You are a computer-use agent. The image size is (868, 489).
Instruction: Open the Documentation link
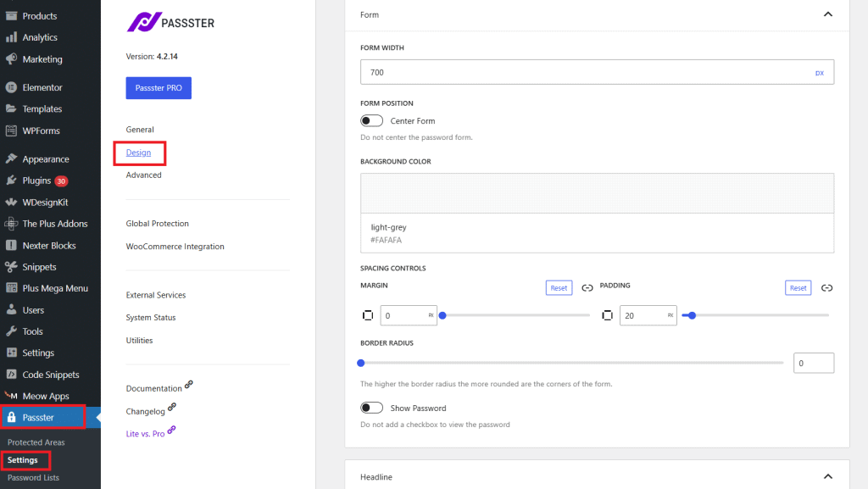[154, 388]
